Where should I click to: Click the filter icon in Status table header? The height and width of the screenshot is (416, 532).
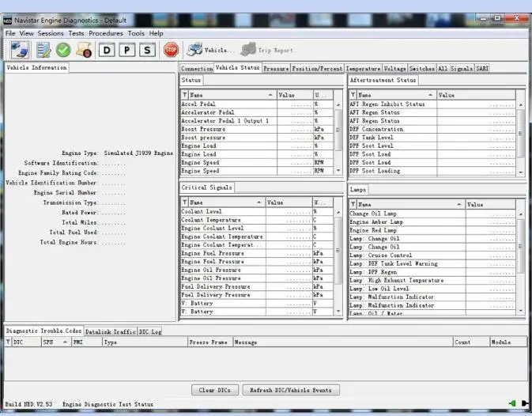[x=184, y=95]
